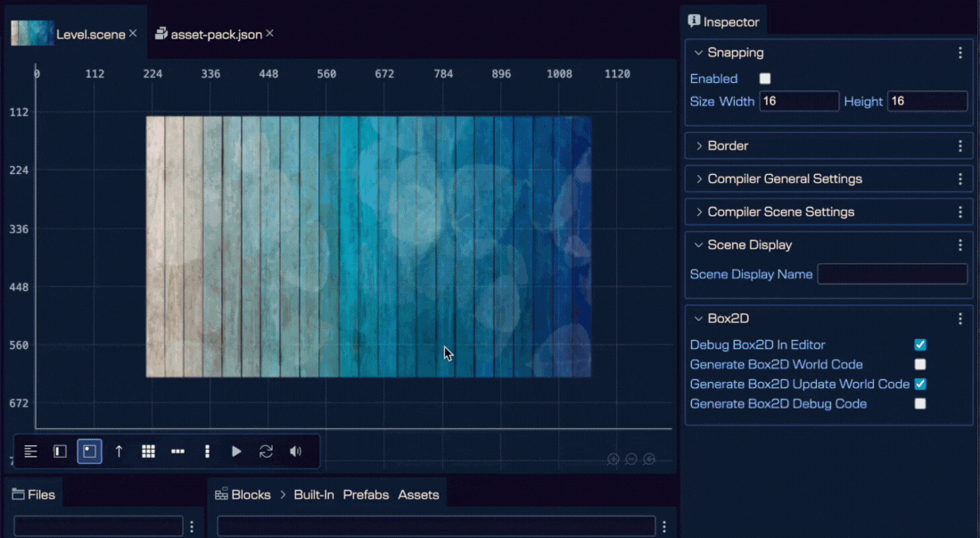Collapse the Box2D section
This screenshot has width=980, height=538.
click(x=699, y=319)
